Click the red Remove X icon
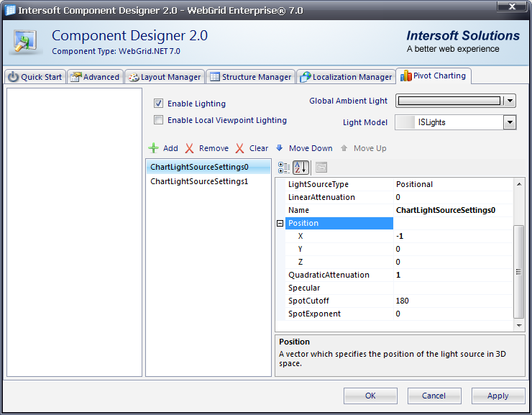Viewport: 532px width, 415px height. point(190,148)
